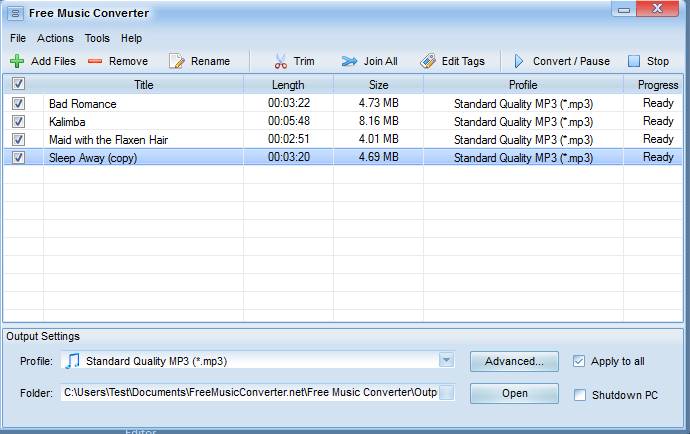Sort the list by Length column header

[x=288, y=85]
